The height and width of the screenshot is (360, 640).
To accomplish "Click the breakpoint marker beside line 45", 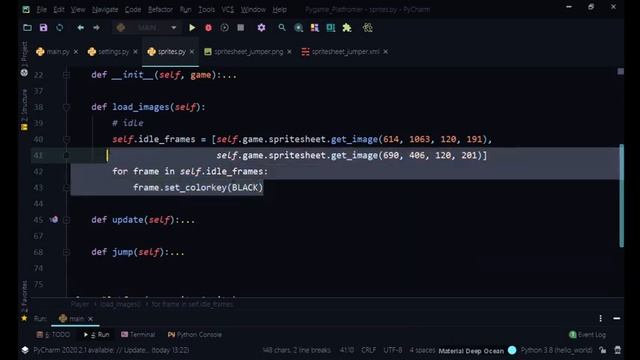I will pyautogui.click(x=54, y=220).
